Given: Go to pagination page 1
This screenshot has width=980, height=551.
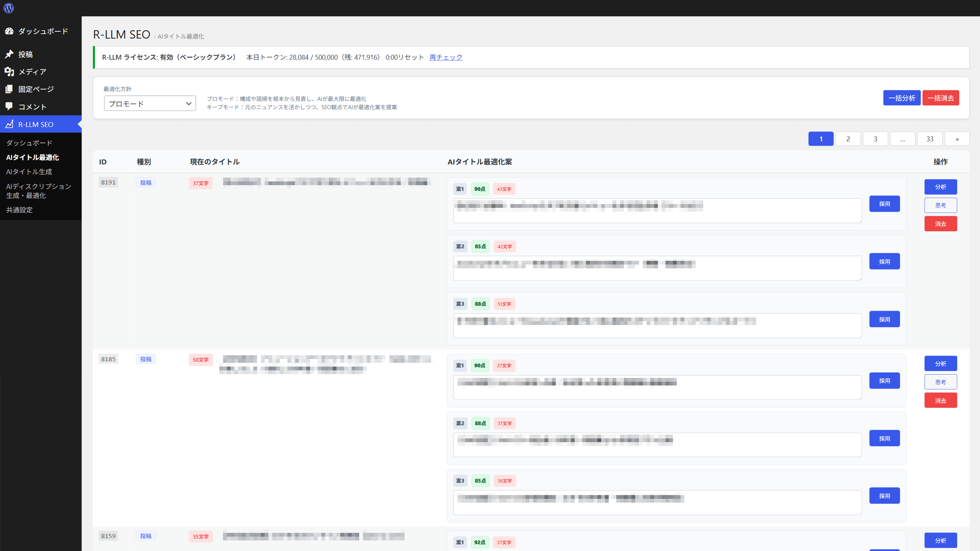Looking at the screenshot, I should [x=821, y=139].
